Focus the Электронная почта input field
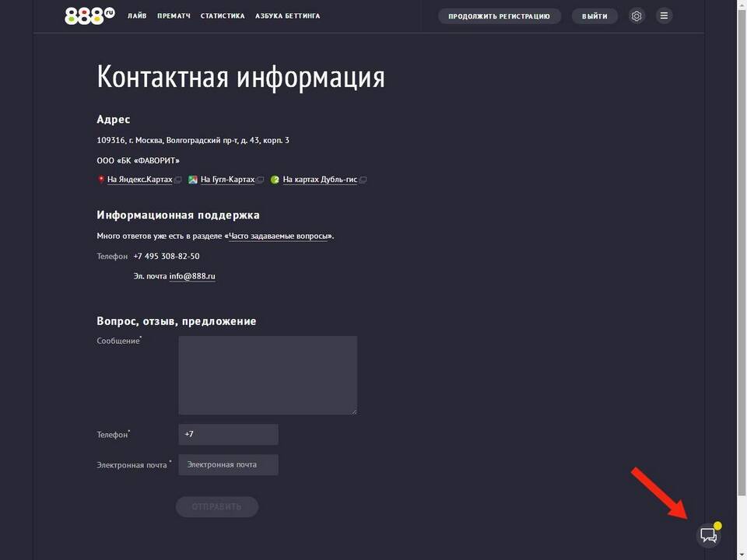The image size is (747, 560). click(x=228, y=465)
